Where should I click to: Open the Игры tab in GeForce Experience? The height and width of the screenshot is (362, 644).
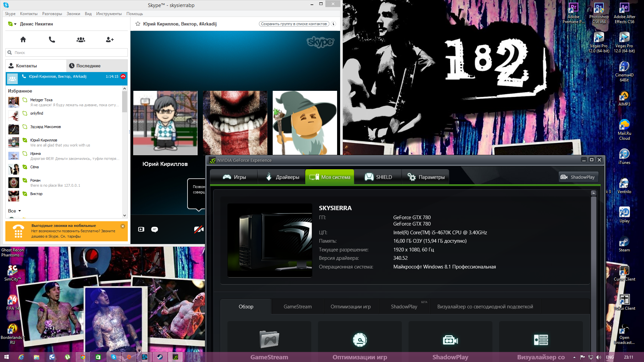click(x=234, y=177)
